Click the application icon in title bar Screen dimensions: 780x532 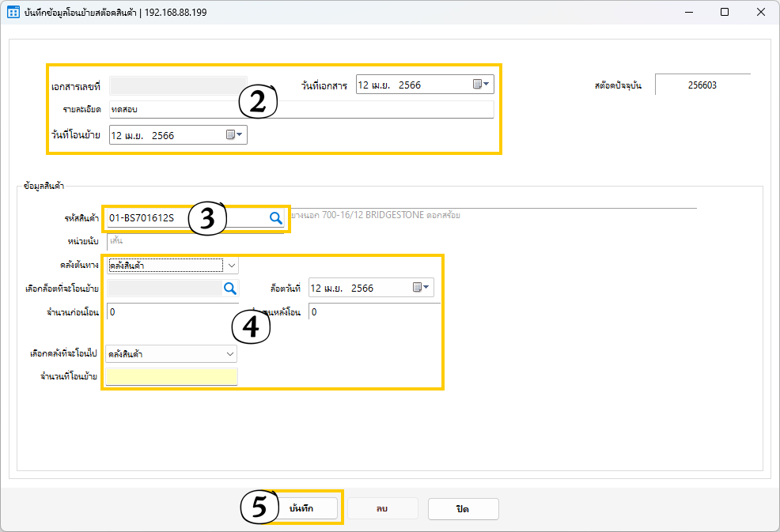point(13,12)
